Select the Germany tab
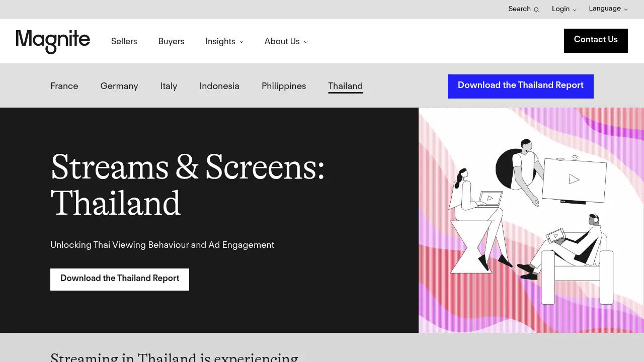The width and height of the screenshot is (644, 362). [x=119, y=86]
